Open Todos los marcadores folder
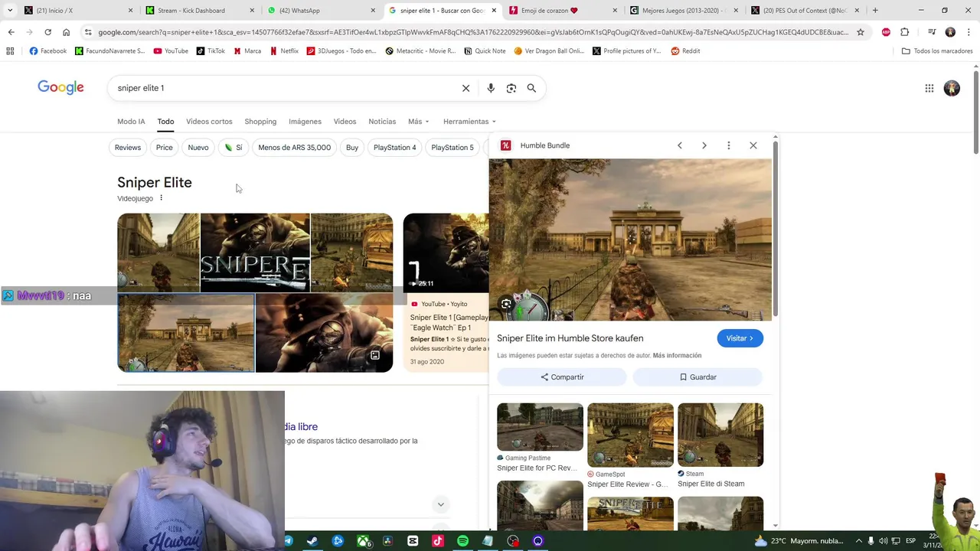The width and height of the screenshot is (980, 551). (937, 51)
